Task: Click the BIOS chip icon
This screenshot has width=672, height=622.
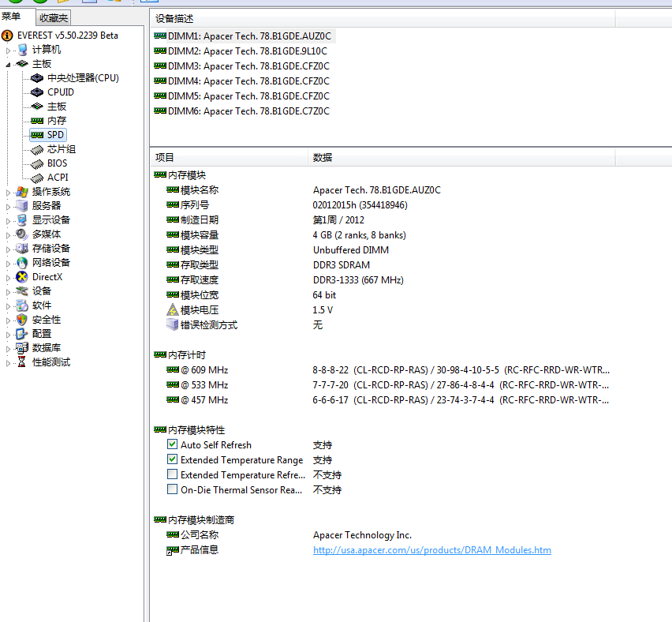Action: (x=37, y=163)
